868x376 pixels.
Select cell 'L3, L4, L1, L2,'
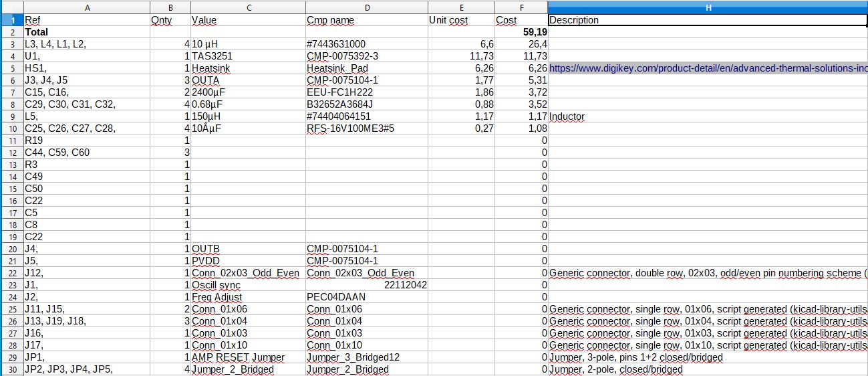(87, 44)
